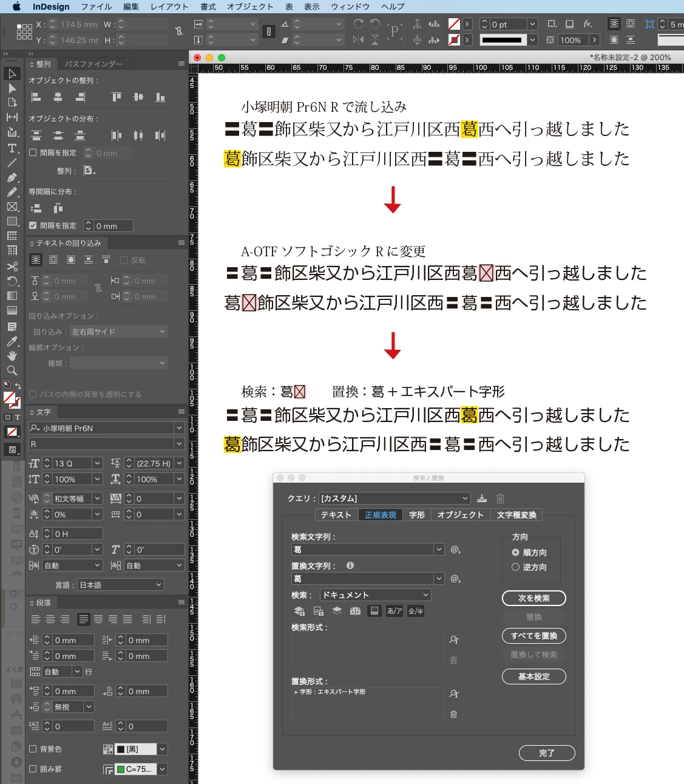Select 逆方向 direction radio button

[x=515, y=567]
